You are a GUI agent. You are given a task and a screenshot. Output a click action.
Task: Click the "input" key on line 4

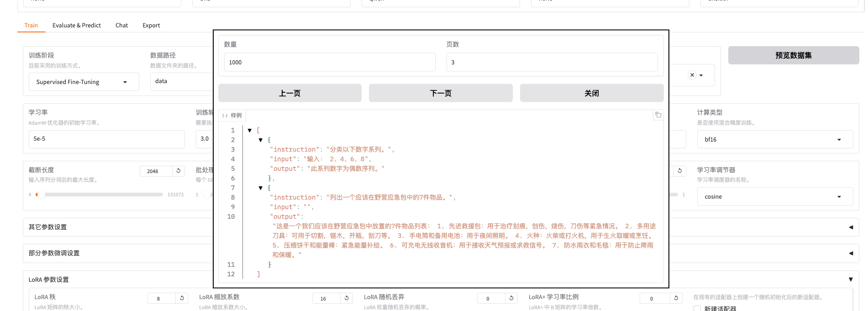coord(283,159)
